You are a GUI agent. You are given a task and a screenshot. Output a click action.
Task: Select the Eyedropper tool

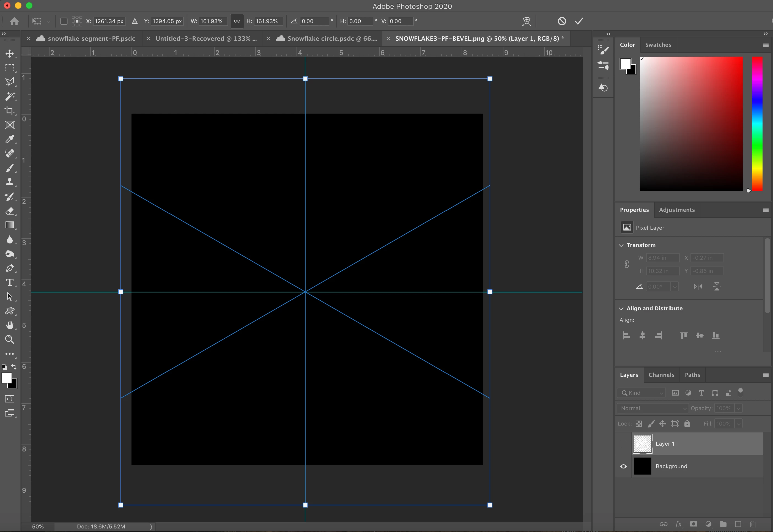point(9,139)
